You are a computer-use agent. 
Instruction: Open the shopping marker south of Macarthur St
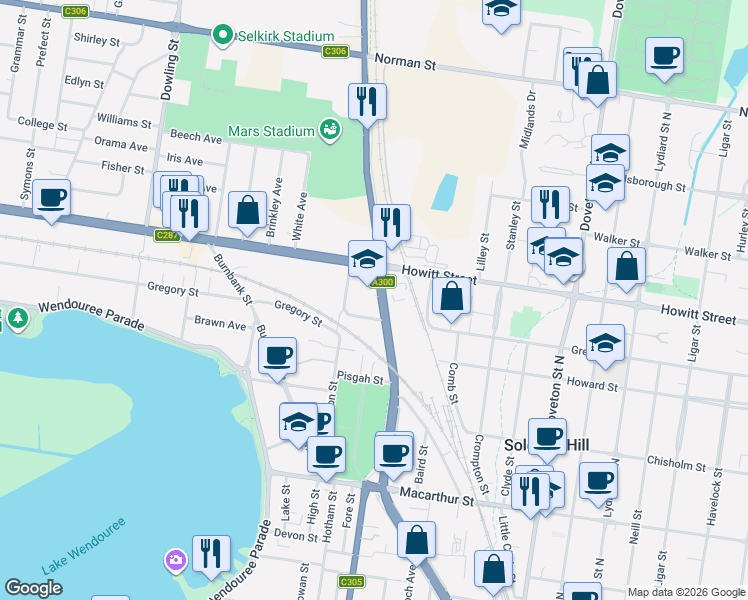pyautogui.click(x=416, y=543)
